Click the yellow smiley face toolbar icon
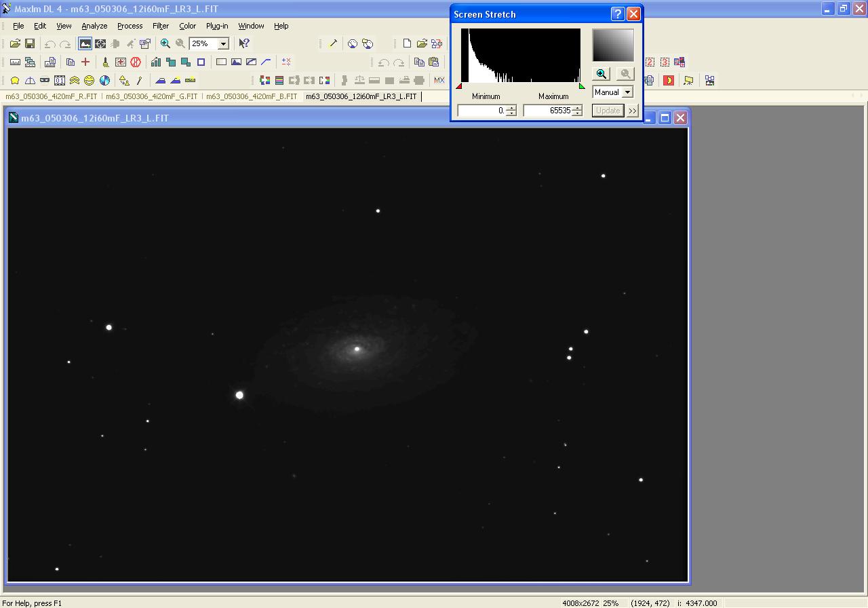This screenshot has width=868, height=608. coord(89,80)
